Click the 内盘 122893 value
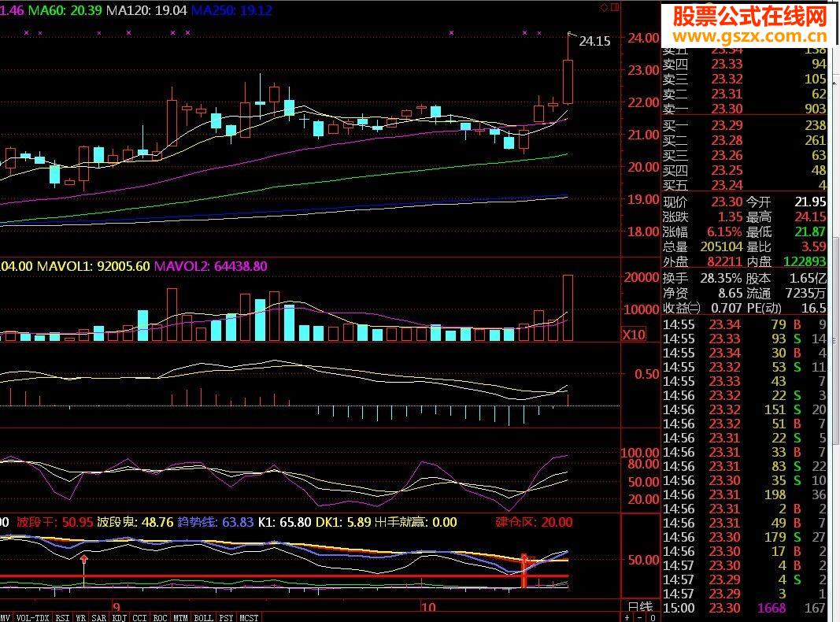Screen dimensions: 840x622 tap(805, 261)
